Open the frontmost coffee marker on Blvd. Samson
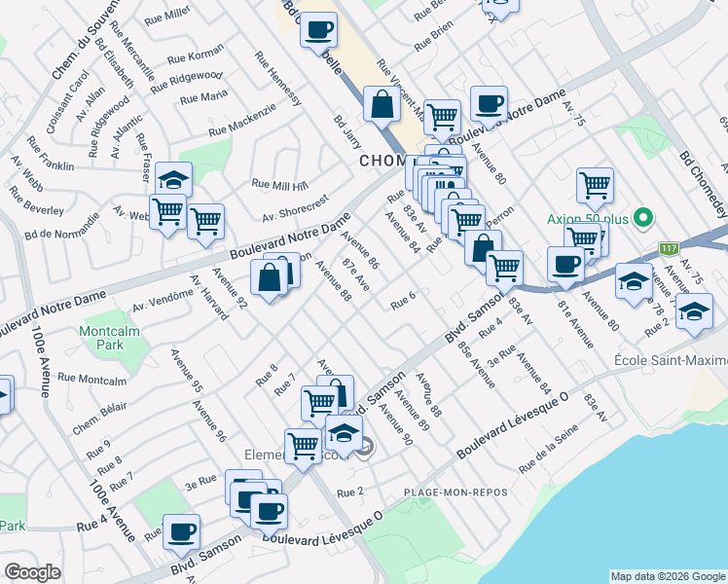The image size is (728, 584). (x=269, y=513)
